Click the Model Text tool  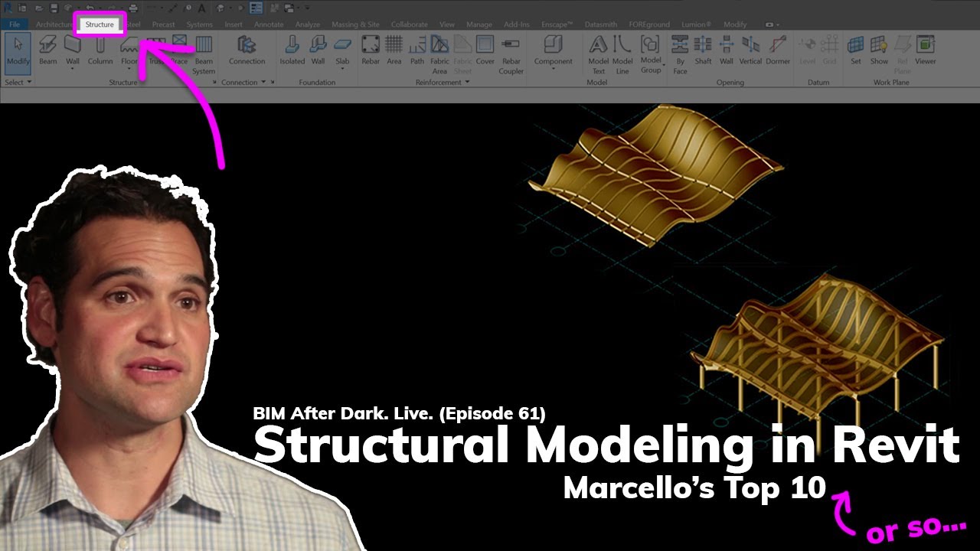[x=598, y=54]
